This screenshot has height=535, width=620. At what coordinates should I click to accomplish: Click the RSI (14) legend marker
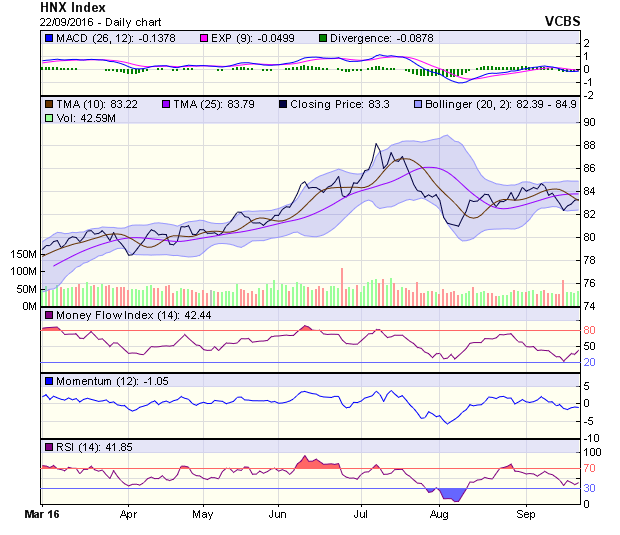pyautogui.click(x=49, y=446)
